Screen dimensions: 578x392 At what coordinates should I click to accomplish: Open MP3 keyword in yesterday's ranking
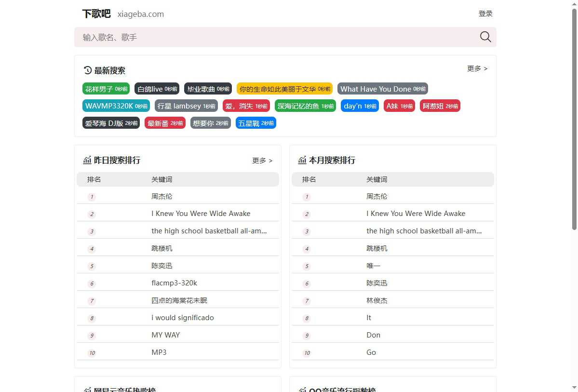(x=159, y=352)
